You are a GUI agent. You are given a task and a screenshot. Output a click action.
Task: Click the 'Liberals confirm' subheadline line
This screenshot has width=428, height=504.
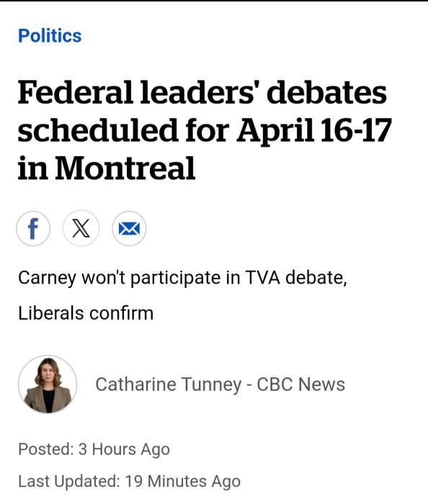point(86,313)
